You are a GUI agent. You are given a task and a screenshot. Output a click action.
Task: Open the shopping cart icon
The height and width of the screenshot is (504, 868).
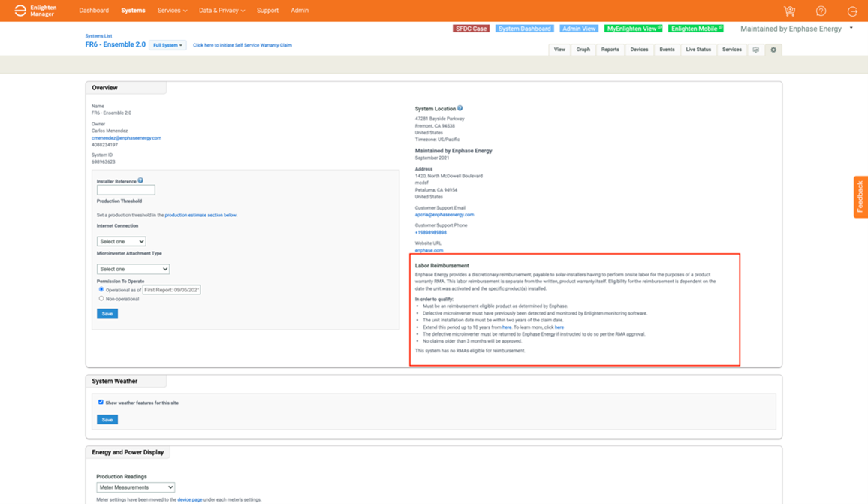point(789,11)
